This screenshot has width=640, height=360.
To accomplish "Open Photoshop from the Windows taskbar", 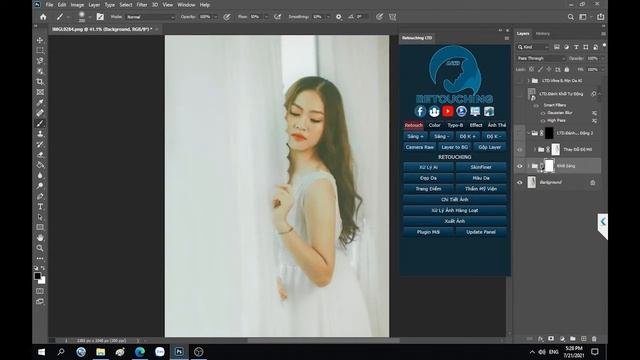I will pos(179,351).
